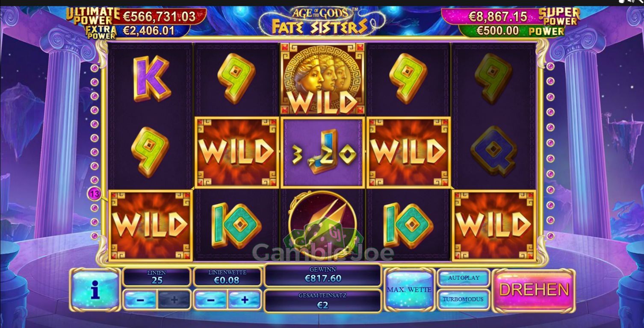Raise the line bet amount
Screen dimensions: 644x328
(x=245, y=299)
